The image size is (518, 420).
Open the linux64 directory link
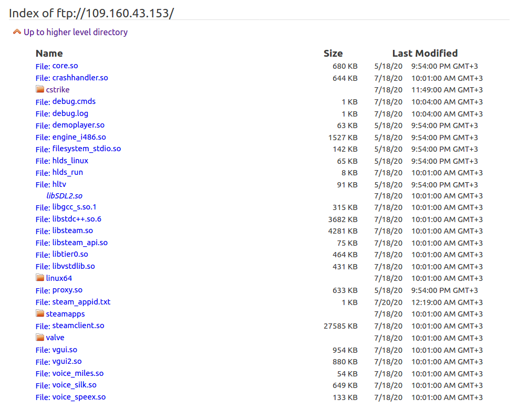point(59,278)
